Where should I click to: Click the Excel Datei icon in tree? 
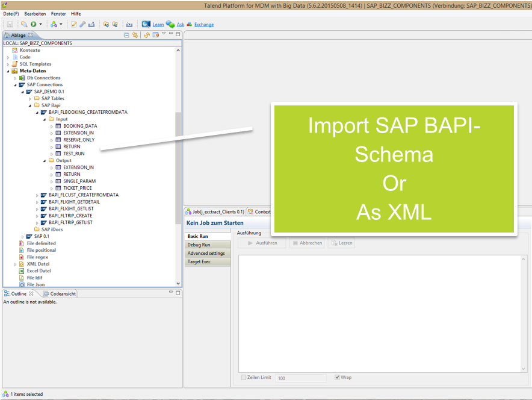click(22, 271)
